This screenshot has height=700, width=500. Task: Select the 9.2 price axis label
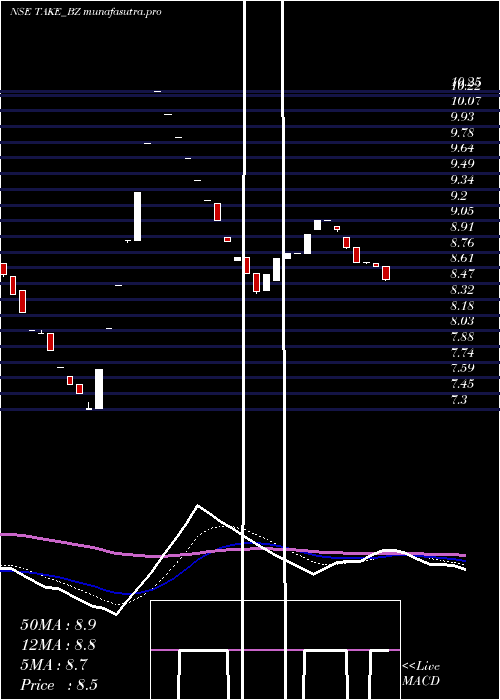459,196
